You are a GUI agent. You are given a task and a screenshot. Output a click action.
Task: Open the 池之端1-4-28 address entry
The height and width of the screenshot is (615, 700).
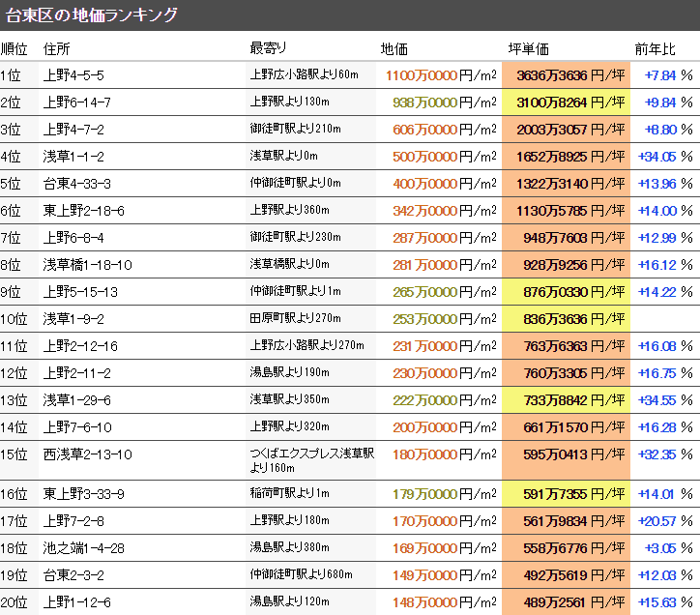pos(84,548)
